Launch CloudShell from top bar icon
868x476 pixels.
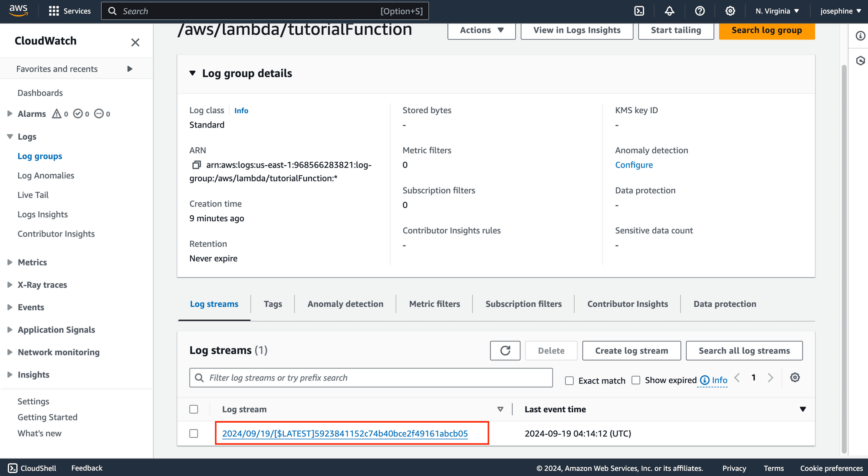(639, 11)
